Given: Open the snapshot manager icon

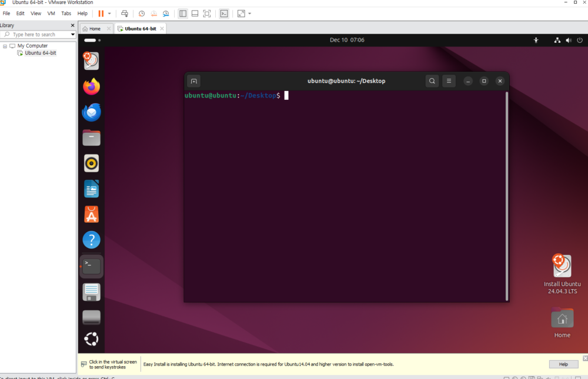Looking at the screenshot, I should 166,13.
